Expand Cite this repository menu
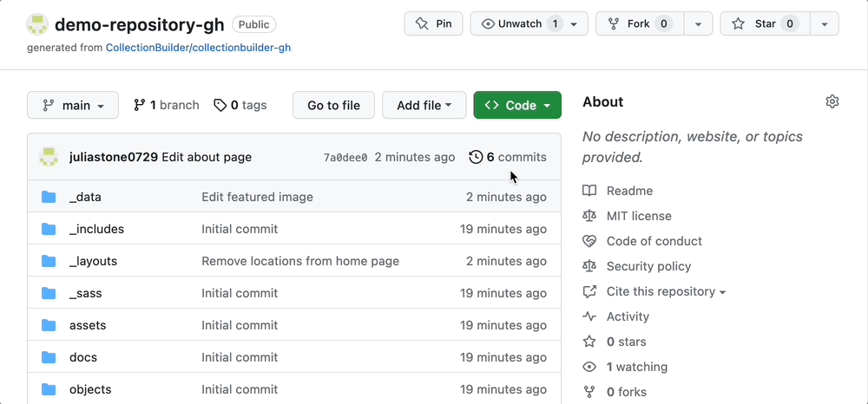Screen dimensions: 868x404 click(x=666, y=291)
